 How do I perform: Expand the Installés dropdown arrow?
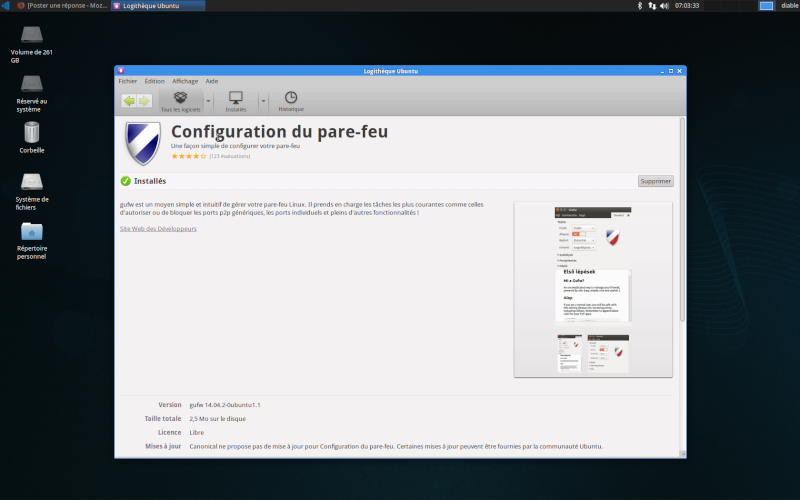pyautogui.click(x=263, y=101)
